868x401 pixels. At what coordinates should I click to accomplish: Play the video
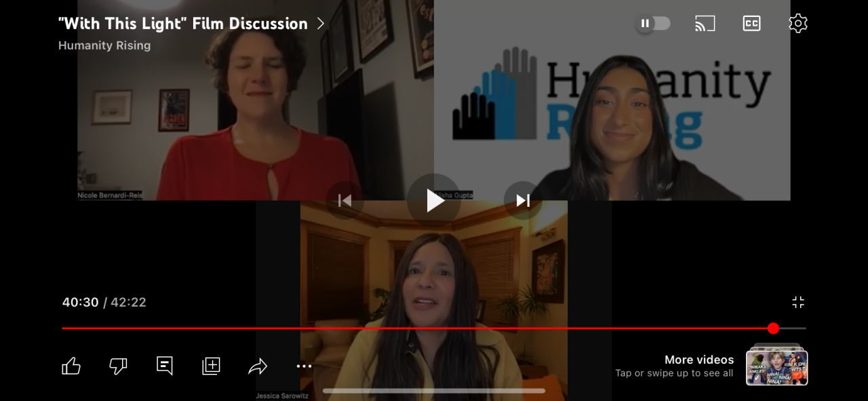tap(434, 200)
